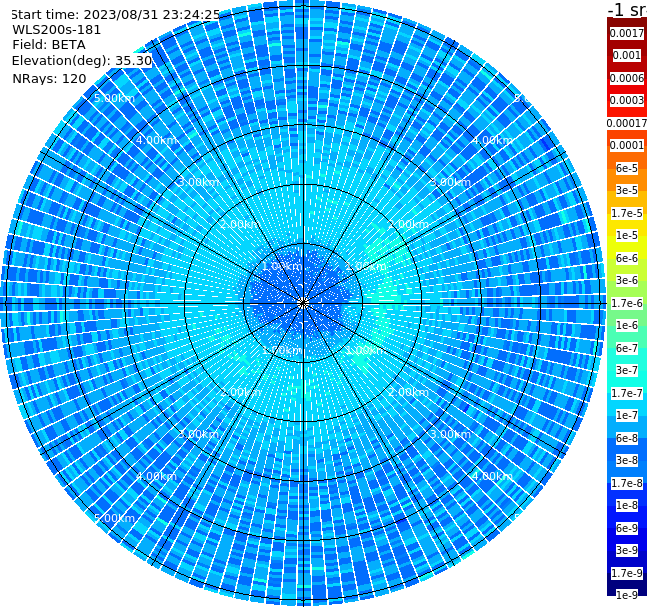Image resolution: width=647 pixels, height=607 pixels.
Task: Click the 0.0001 orange scale label
Action: pos(627,145)
